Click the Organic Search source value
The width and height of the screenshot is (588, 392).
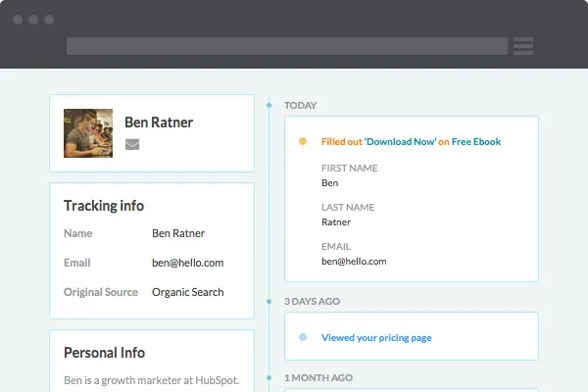point(187,292)
